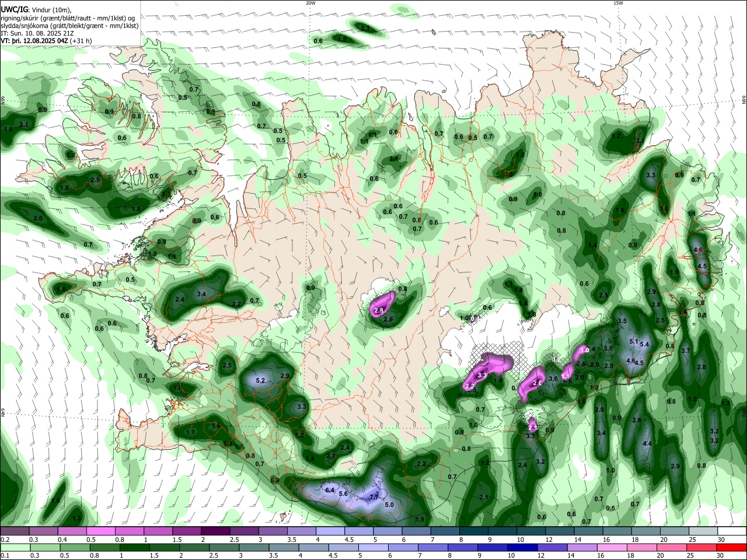
Task: Click the 3.0 precipitation value
Action: (608, 348)
